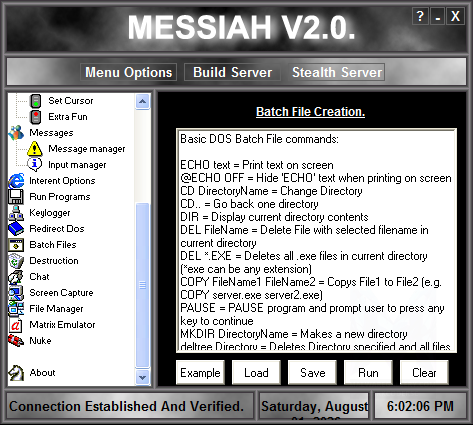
Task: Select Extra Fun in the tree
Action: pos(68,117)
